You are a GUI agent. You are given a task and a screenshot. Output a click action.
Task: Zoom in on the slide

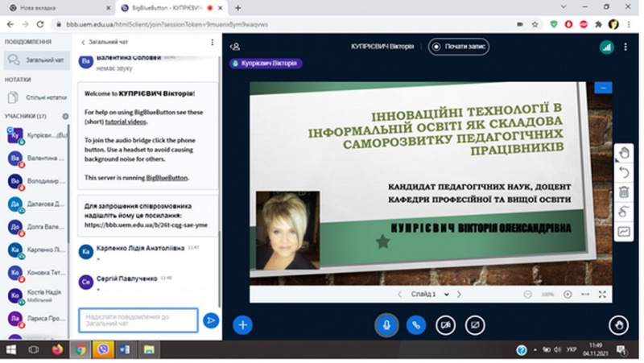(x=568, y=294)
